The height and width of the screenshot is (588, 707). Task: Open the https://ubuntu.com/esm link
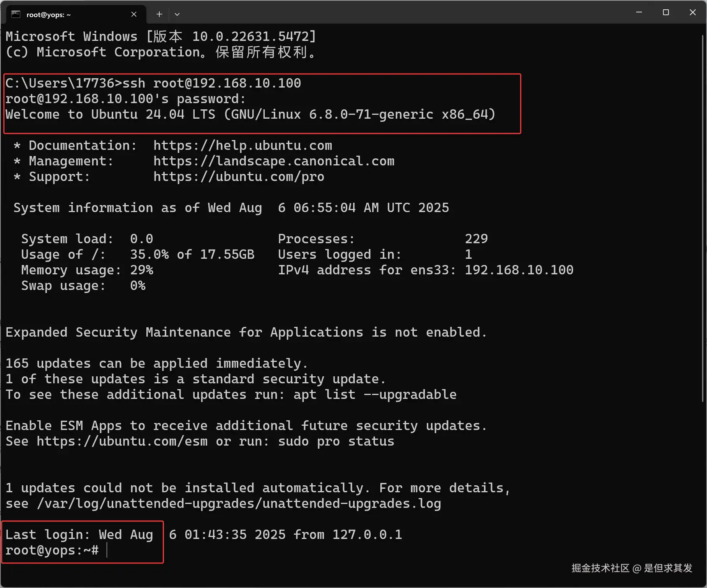tap(121, 441)
